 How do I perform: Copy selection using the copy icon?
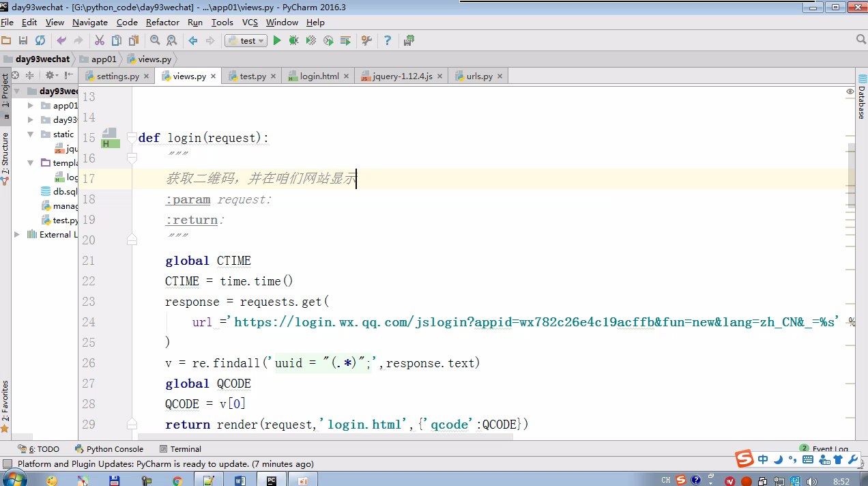point(117,41)
